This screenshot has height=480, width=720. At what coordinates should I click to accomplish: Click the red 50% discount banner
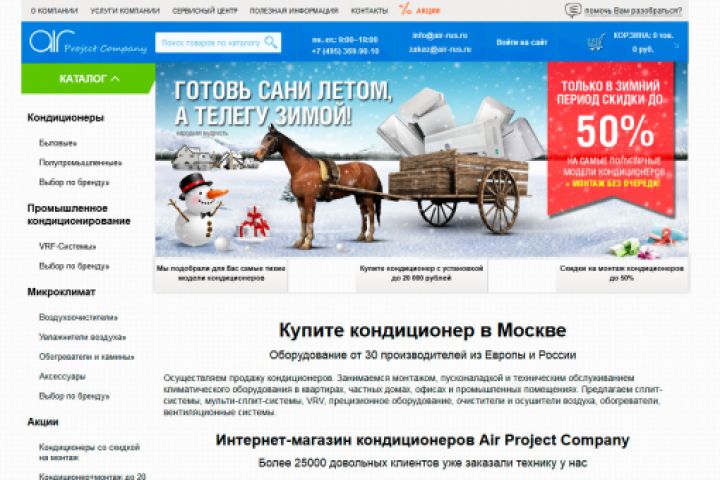[x=611, y=138]
